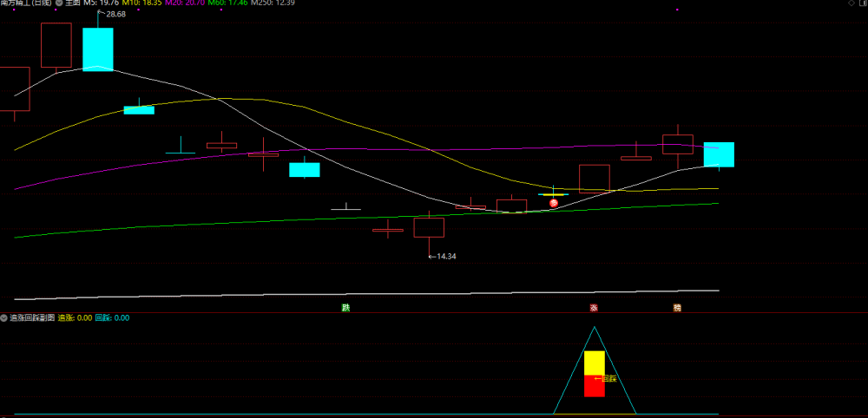The width and height of the screenshot is (868, 418).
Task: Click the green 跌 marker on the time axis
Action: click(346, 307)
